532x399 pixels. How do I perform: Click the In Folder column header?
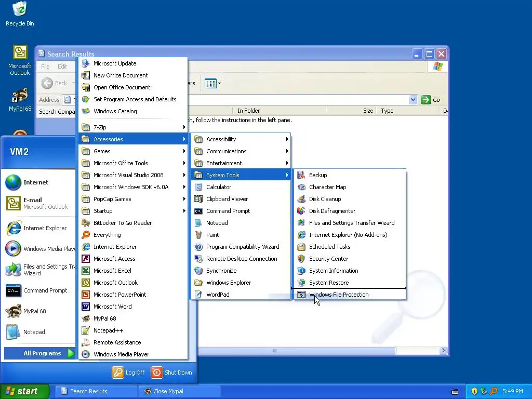[x=279, y=111]
